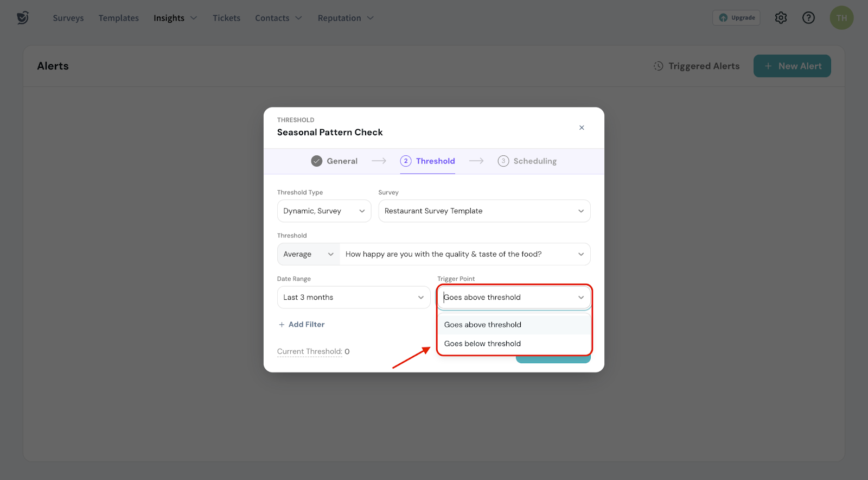Screen dimensions: 868x480
Task: Open the Average aggregation dropdown
Action: [x=308, y=254]
